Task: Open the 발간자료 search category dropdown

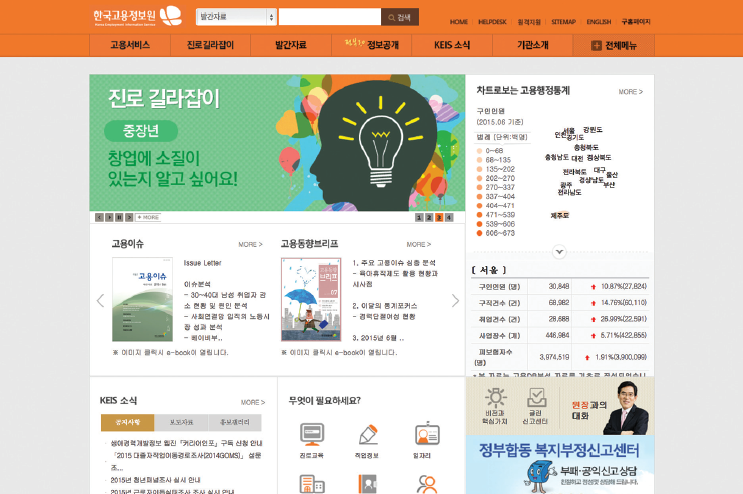Action: click(x=236, y=17)
